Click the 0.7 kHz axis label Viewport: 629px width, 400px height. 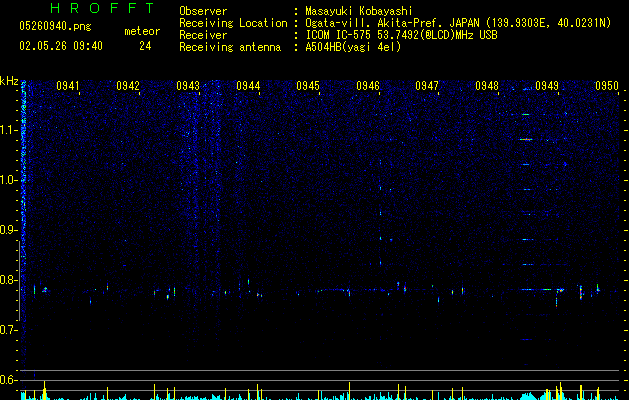[x=9, y=330]
